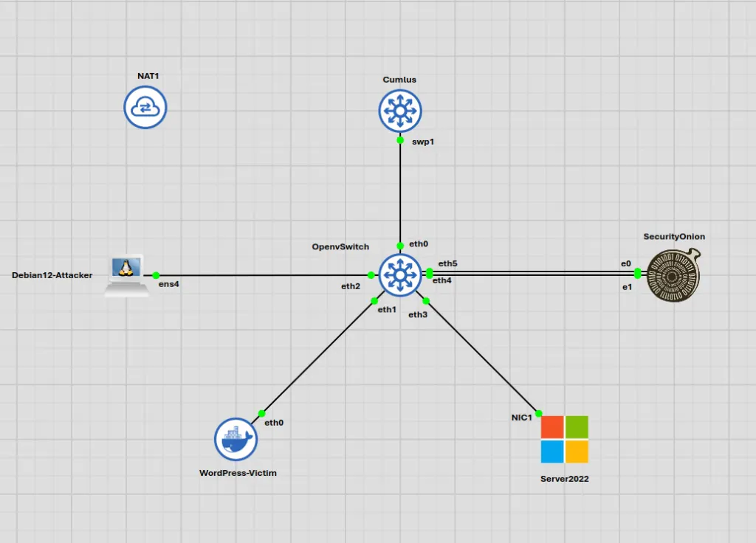Click the swp1 interface label
The image size is (756, 543).
[x=423, y=142]
